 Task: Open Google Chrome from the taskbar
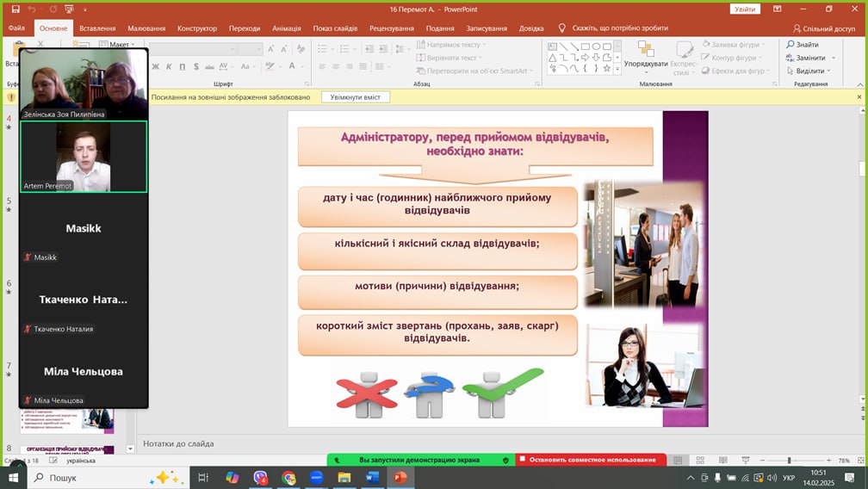(x=288, y=477)
